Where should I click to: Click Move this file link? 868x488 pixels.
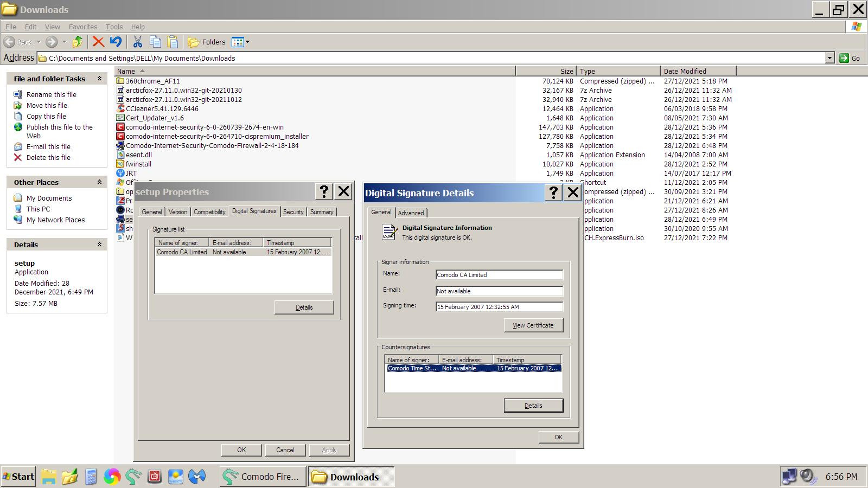pos(47,105)
